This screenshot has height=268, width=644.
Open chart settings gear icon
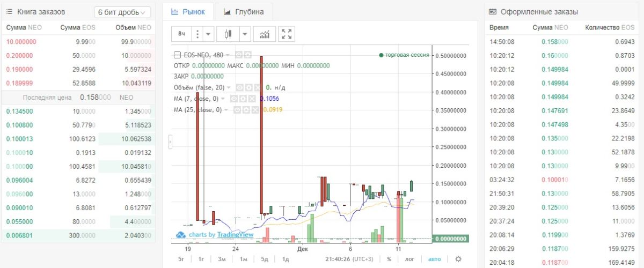click(458, 259)
